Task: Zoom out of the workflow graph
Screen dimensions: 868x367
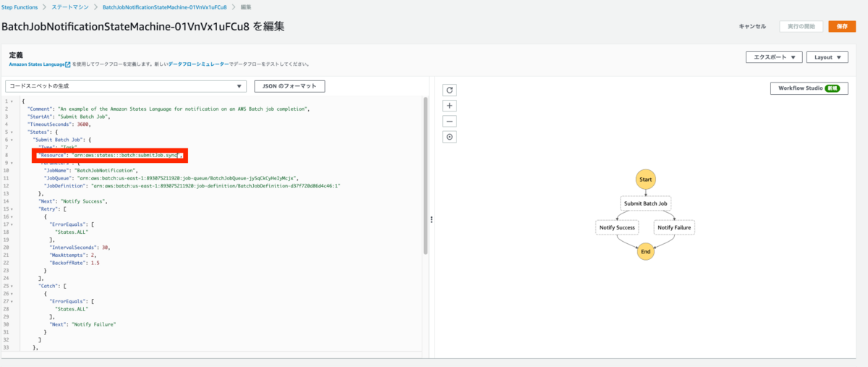Action: (x=449, y=121)
